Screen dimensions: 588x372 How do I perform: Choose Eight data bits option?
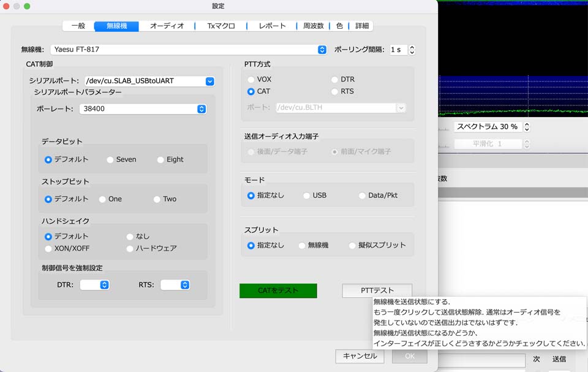click(161, 160)
